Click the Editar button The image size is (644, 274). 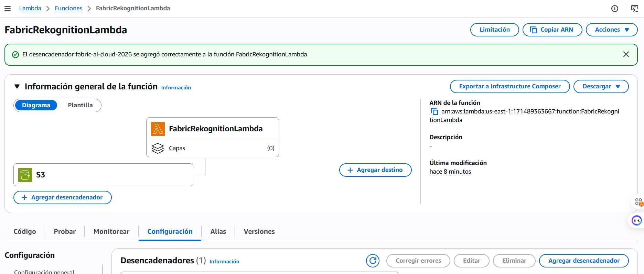(472, 261)
